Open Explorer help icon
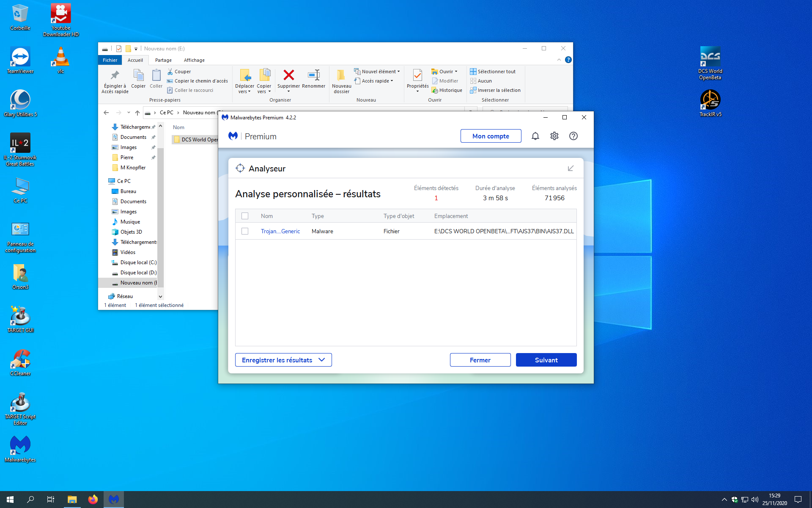Viewport: 812px width, 508px height. click(568, 60)
